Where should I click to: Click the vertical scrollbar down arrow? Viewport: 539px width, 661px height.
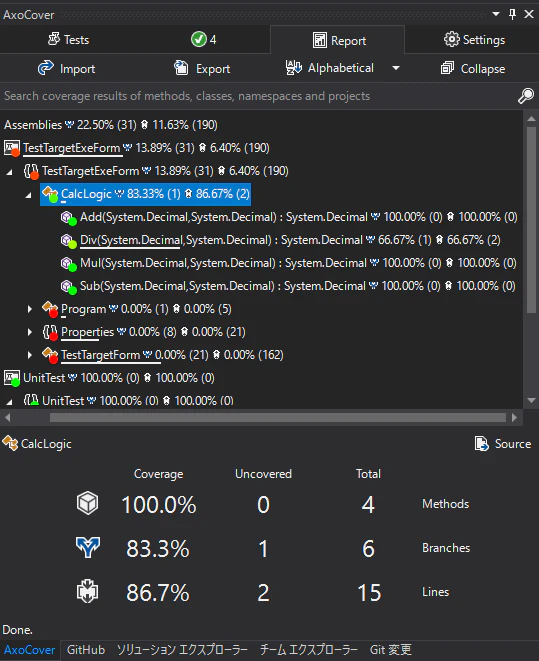531,400
